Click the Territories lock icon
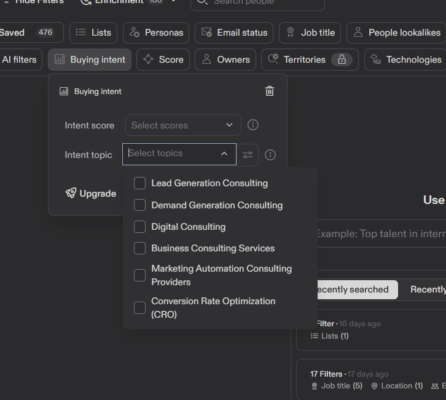This screenshot has height=400, width=446. pos(342,60)
